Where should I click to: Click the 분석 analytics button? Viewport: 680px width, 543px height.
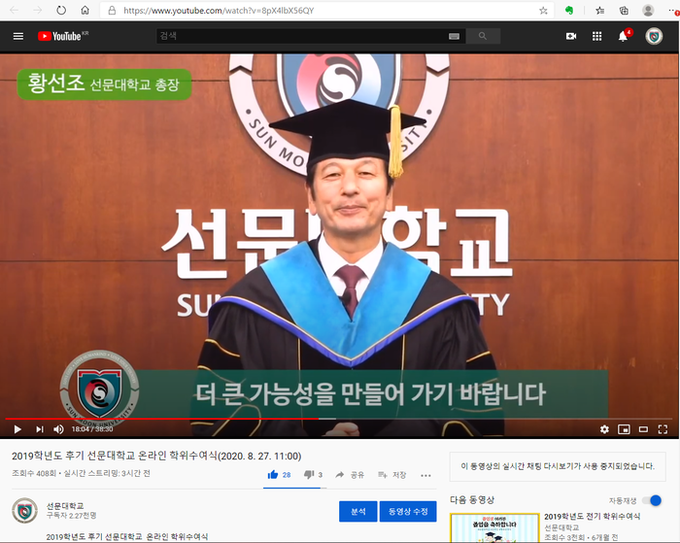(x=357, y=511)
